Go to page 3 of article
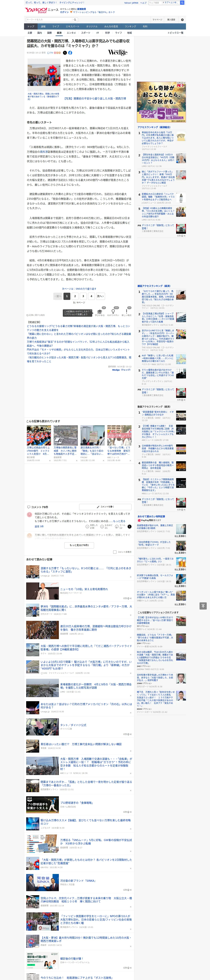Screen dimensions: 210x980 pyautogui.click(x=83, y=296)
